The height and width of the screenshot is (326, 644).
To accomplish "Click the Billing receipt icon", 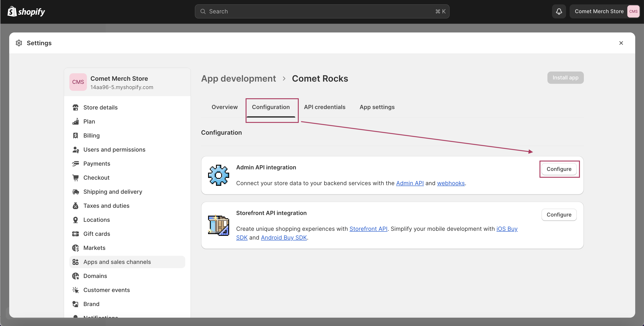I will tap(76, 136).
